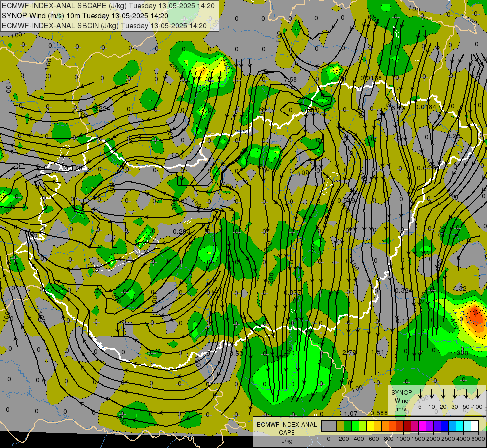Click the '1000' tick on CAPE scale

click(403, 439)
